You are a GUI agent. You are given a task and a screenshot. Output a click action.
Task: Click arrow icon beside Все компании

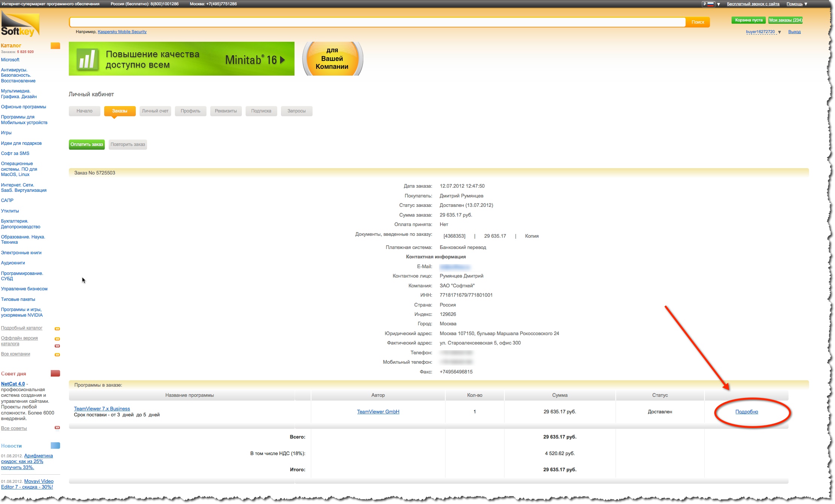point(57,355)
